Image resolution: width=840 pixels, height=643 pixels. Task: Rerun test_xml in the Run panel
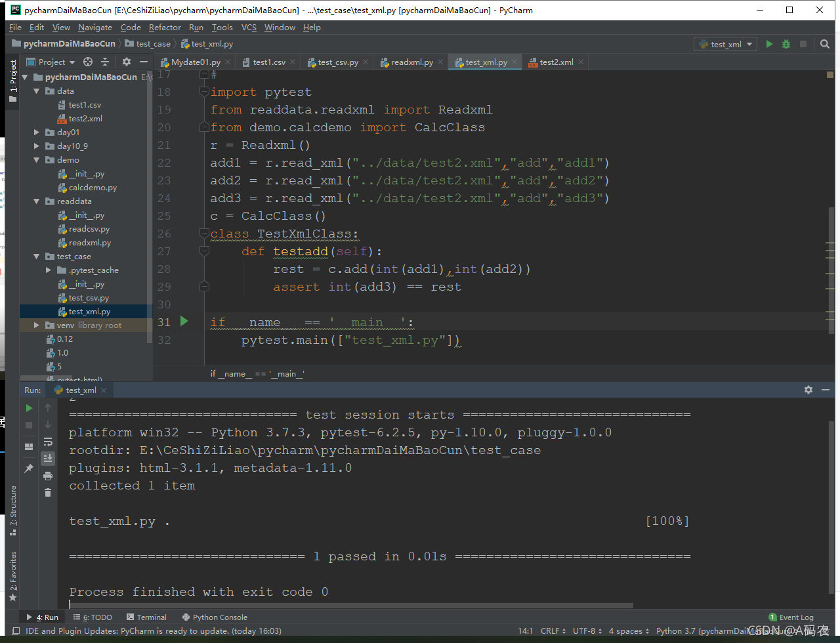point(29,407)
